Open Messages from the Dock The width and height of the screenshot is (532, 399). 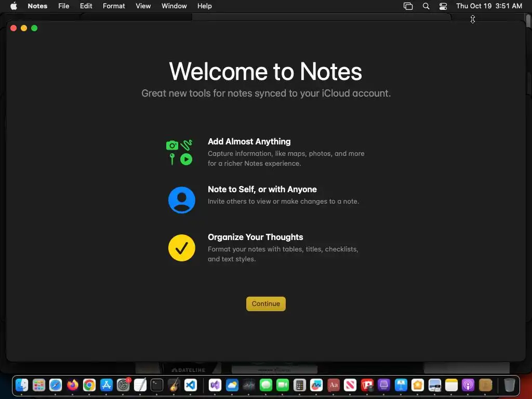coord(265,385)
